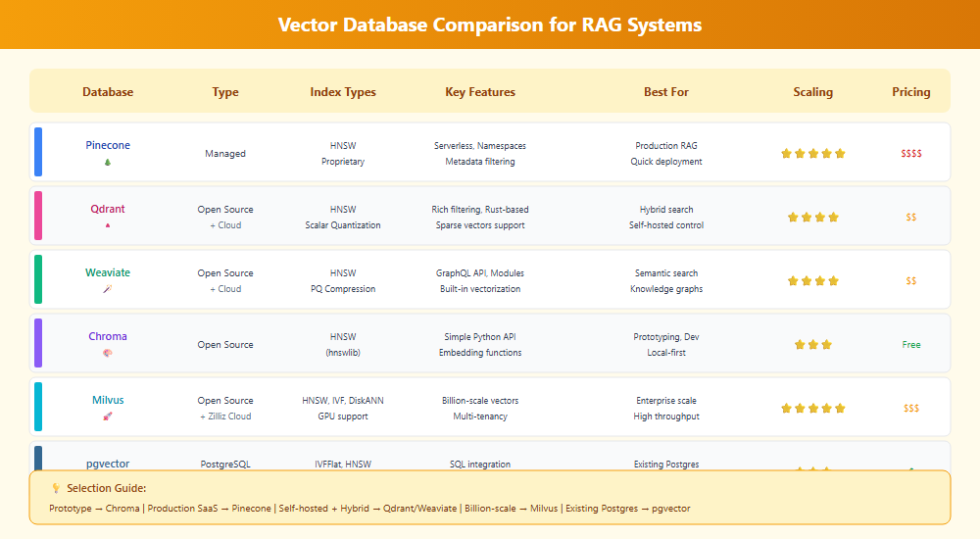Click the $$$$ pricing label for Pinecone

click(x=910, y=154)
